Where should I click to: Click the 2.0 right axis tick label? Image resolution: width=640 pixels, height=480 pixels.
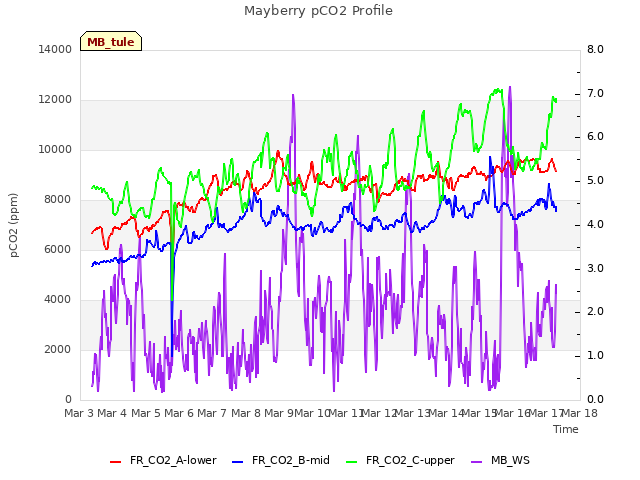[x=595, y=312]
